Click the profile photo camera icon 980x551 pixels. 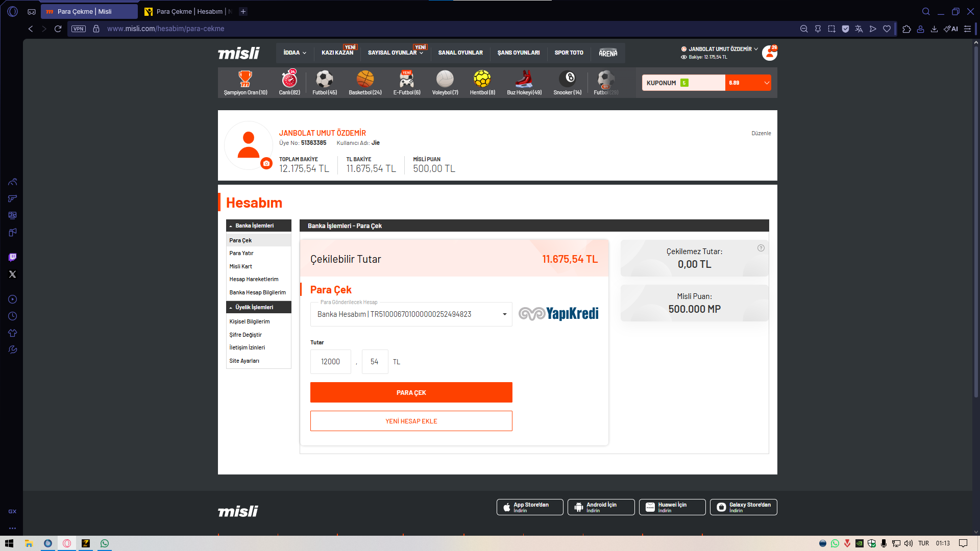pos(266,163)
